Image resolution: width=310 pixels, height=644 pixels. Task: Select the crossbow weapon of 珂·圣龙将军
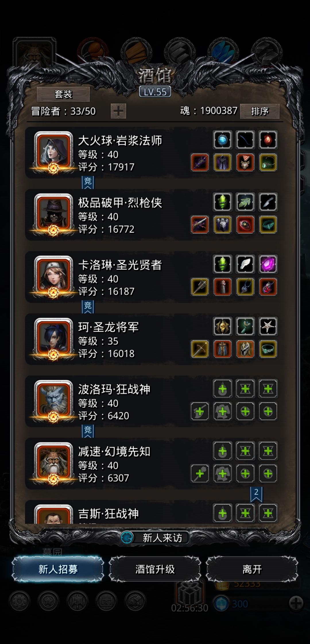pos(200,349)
